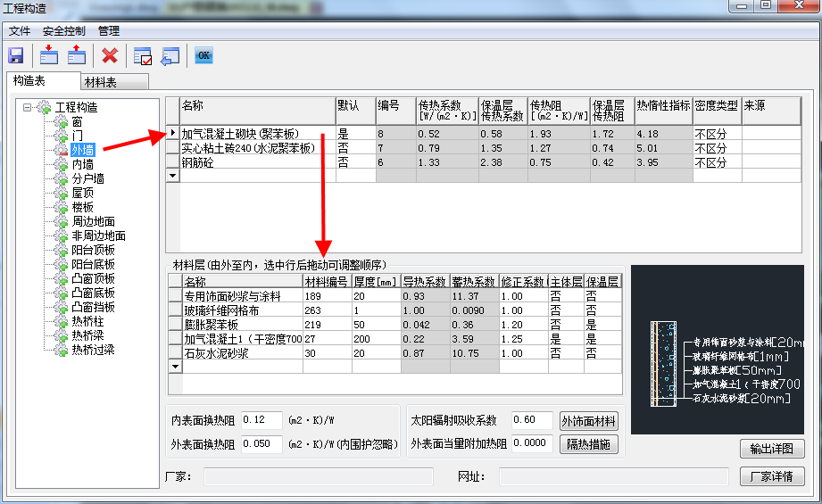The image size is (822, 504).
Task: Select the 热桥柱 tree node
Action: coord(87,321)
